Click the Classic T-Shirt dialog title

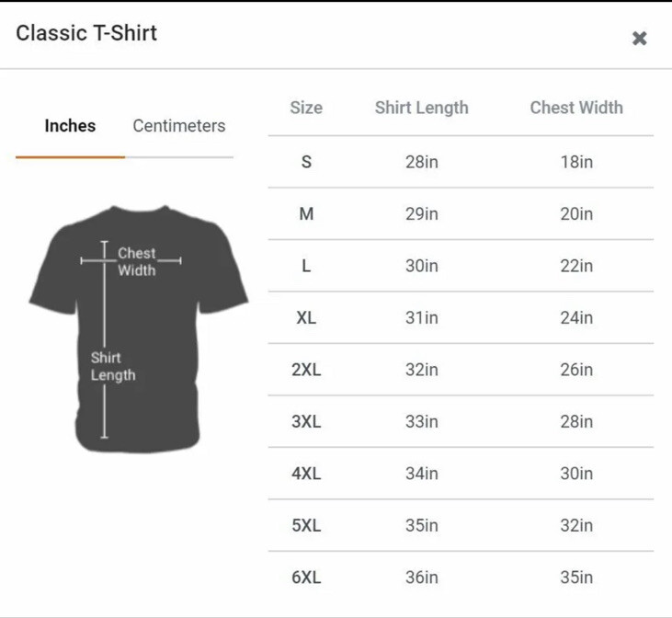[86, 33]
